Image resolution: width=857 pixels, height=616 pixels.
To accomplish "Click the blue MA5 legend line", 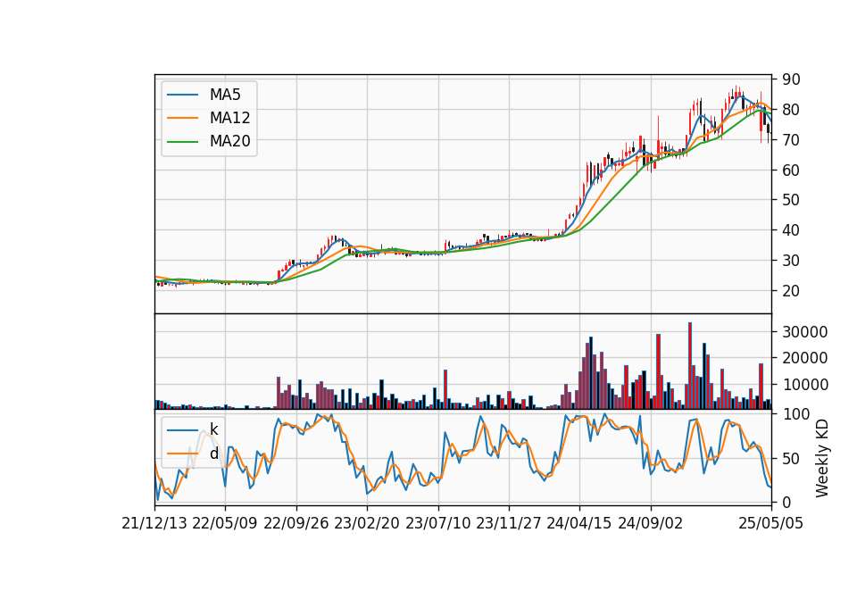I will pyautogui.click(x=182, y=96).
